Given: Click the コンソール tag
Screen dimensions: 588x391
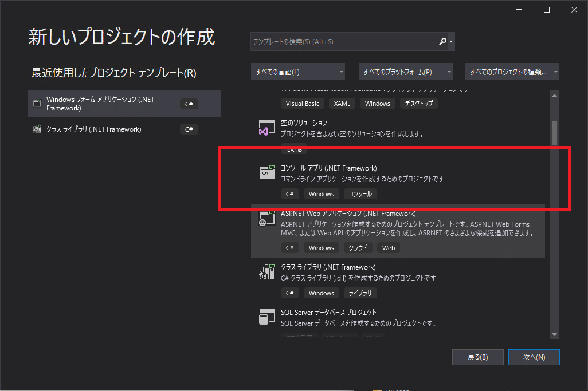Looking at the screenshot, I should point(360,194).
